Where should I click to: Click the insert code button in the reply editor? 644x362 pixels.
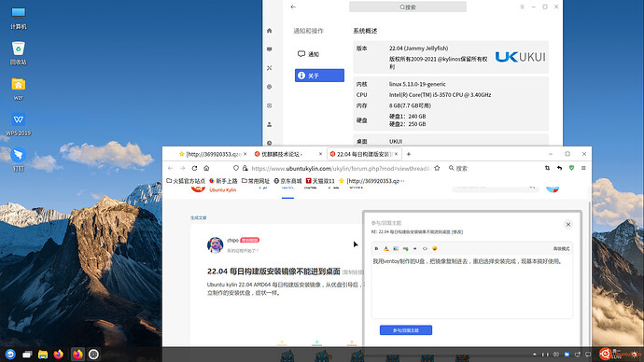click(425, 249)
